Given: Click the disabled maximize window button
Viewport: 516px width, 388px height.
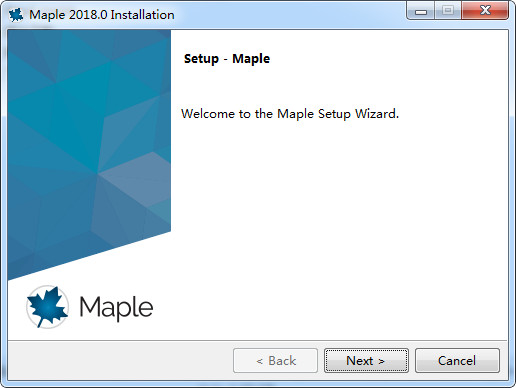Looking at the screenshot, I should coord(448,11).
